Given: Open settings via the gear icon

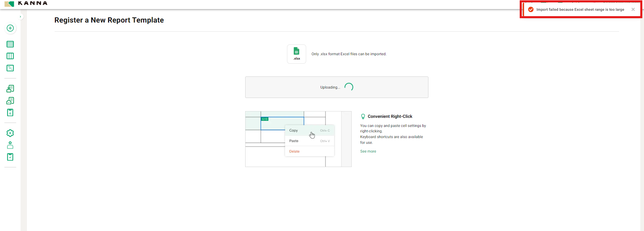Looking at the screenshot, I should coord(10,133).
